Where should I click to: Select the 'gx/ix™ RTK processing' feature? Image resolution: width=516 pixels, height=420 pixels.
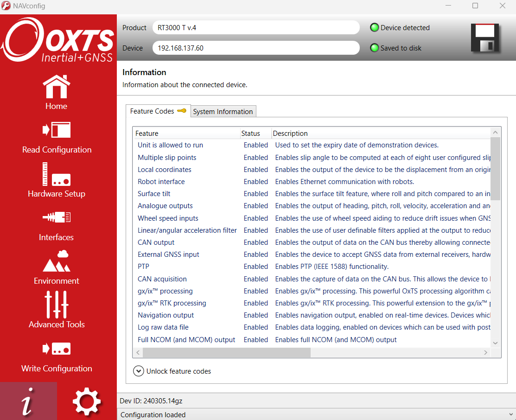(x=172, y=303)
